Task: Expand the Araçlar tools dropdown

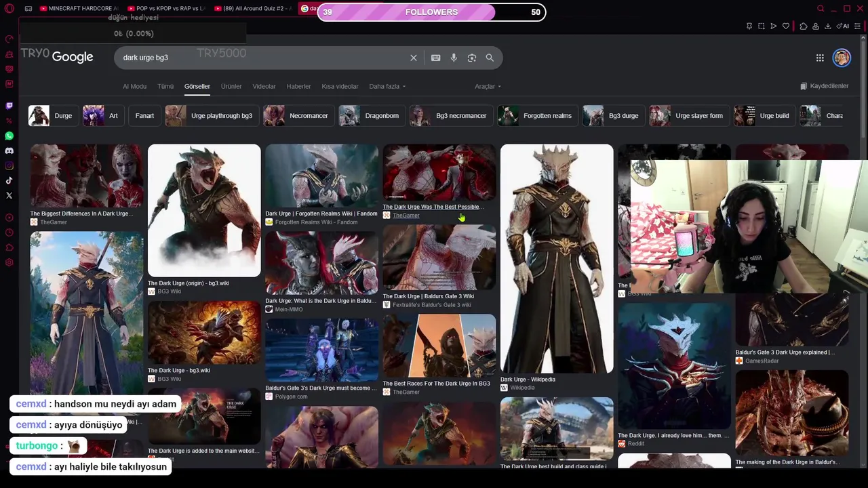Action: click(488, 86)
